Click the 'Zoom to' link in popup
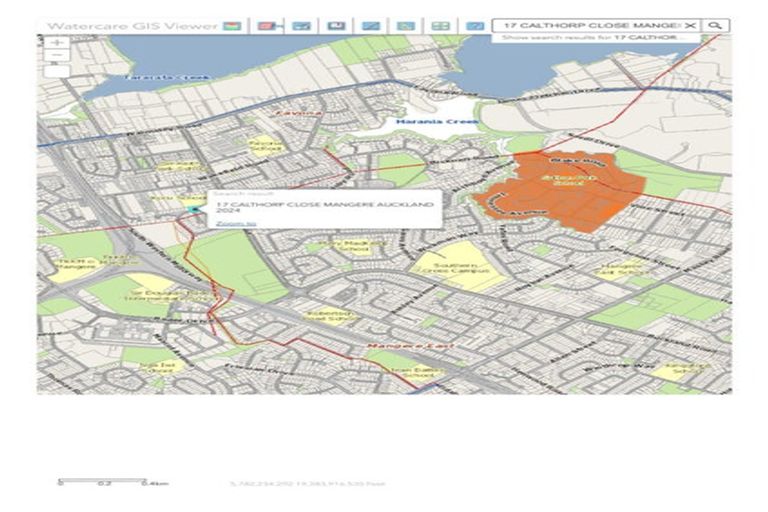Image resolution: width=768 pixels, height=512 pixels. pyautogui.click(x=236, y=223)
